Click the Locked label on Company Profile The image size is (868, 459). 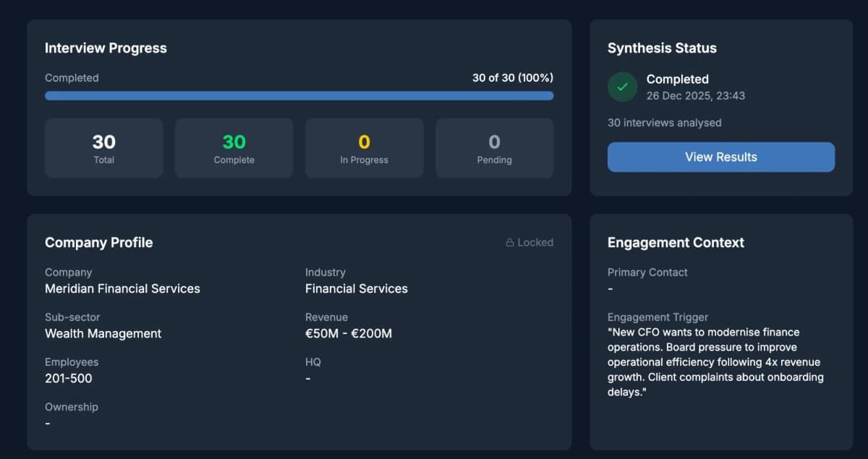pos(535,242)
